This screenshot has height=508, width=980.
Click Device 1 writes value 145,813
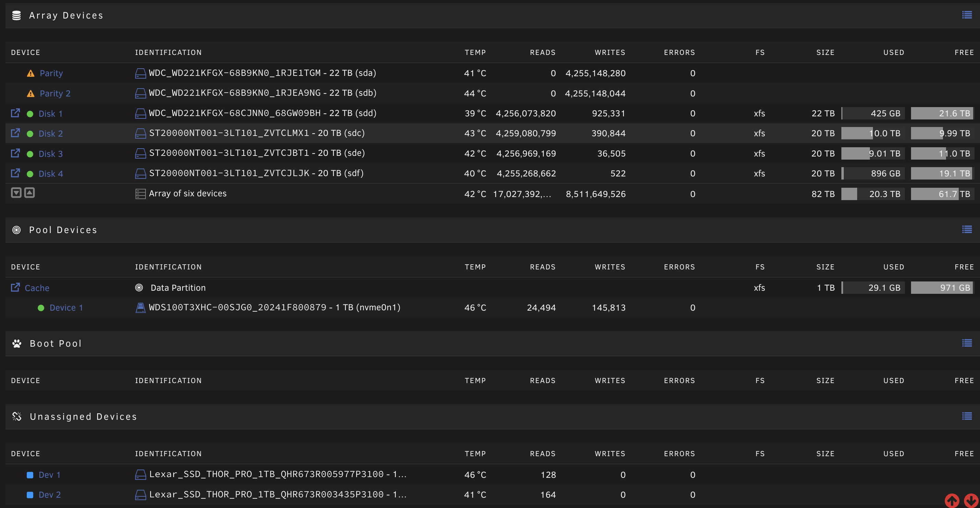pyautogui.click(x=609, y=308)
